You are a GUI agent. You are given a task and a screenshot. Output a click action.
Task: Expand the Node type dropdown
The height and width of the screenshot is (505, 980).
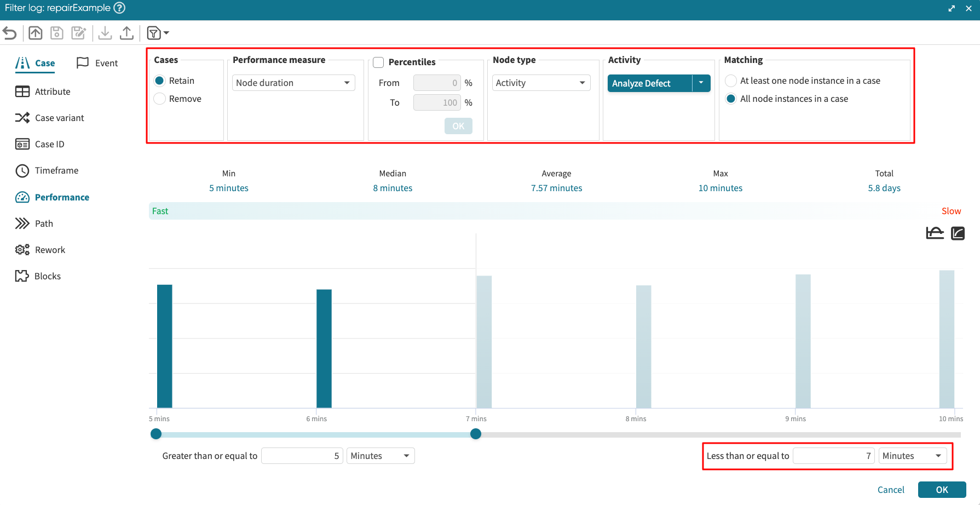click(541, 83)
